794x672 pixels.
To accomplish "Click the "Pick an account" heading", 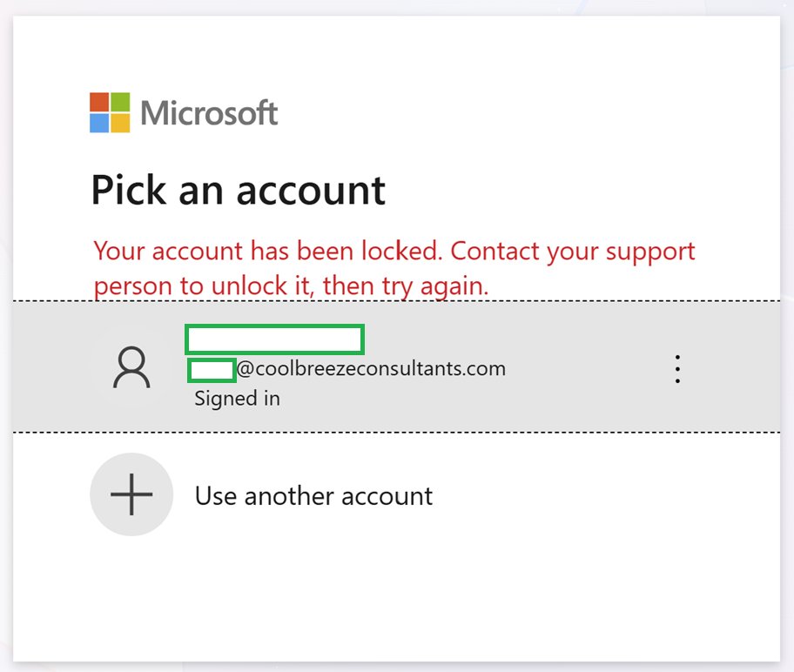I will (238, 191).
